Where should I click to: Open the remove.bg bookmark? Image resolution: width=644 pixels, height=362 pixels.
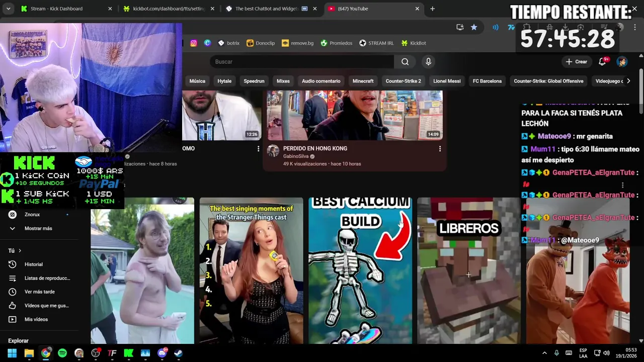click(x=297, y=43)
